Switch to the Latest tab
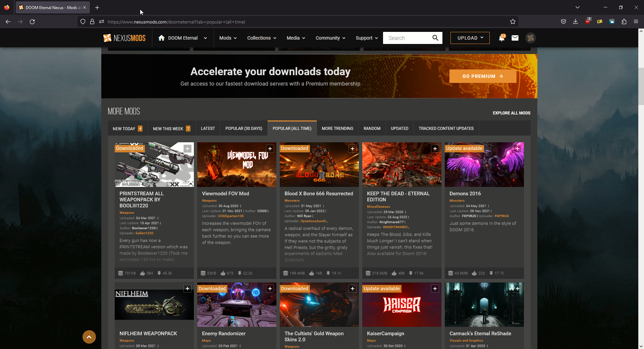Screen dimensions: 644x349 208,129
